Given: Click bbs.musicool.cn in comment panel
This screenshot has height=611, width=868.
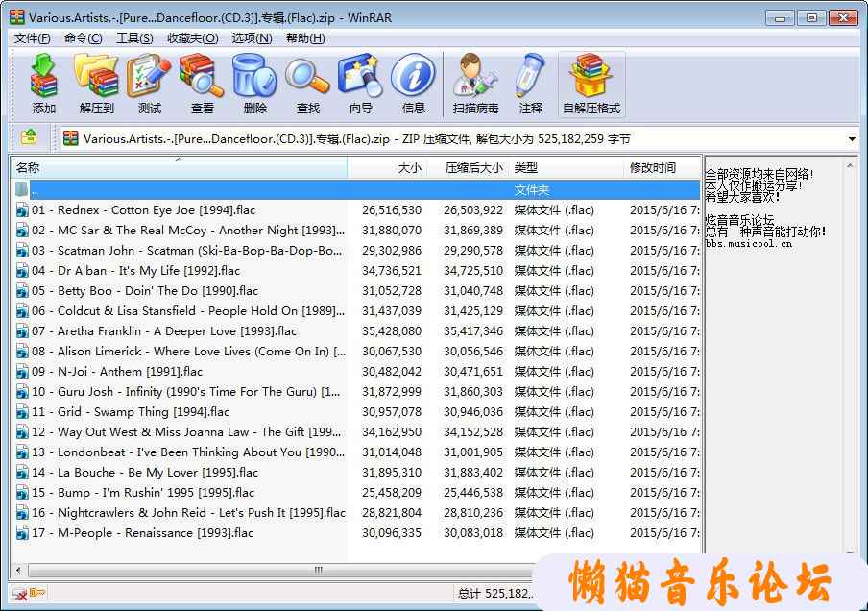Looking at the screenshot, I should coord(748,244).
